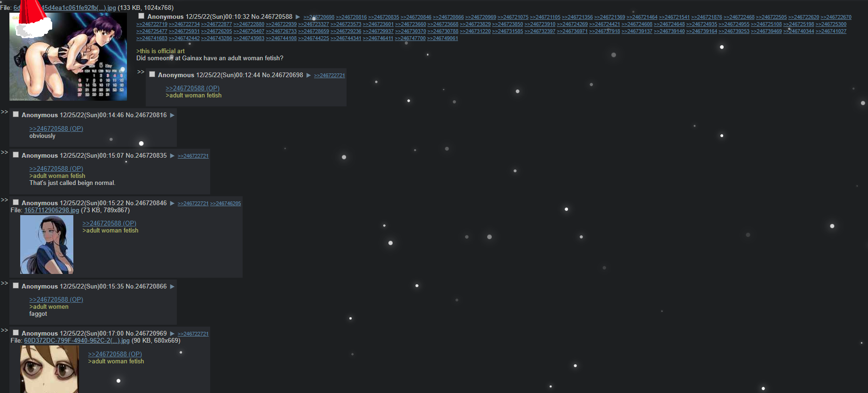This screenshot has height=393, width=868.
Task: Expand the post menu arrow on No.246720816
Action: click(172, 115)
